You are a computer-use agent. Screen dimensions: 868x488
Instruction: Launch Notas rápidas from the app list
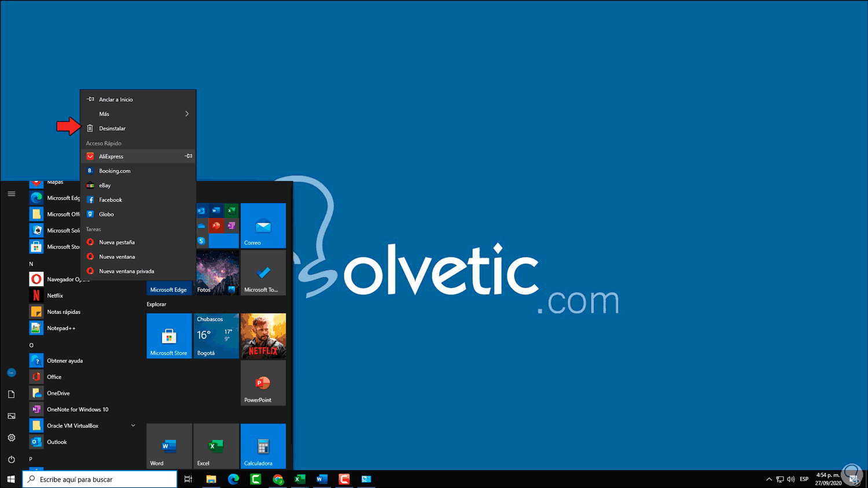(84, 312)
